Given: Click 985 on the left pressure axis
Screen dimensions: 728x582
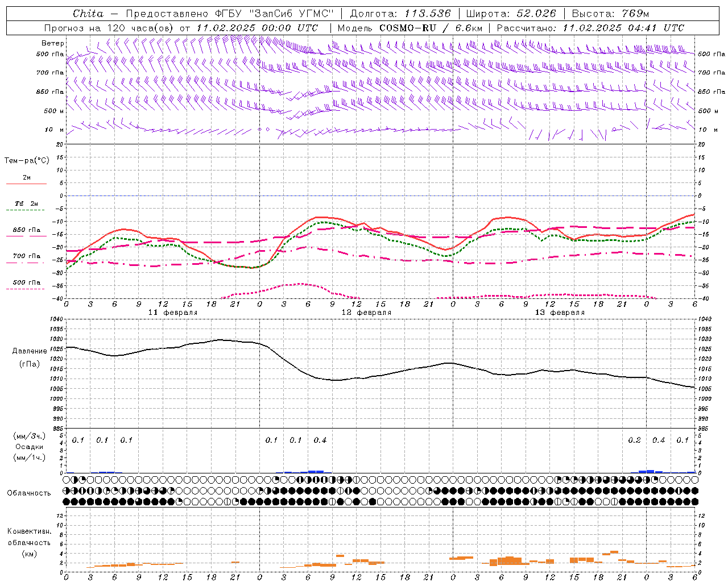Looking at the screenshot, I should tap(57, 429).
